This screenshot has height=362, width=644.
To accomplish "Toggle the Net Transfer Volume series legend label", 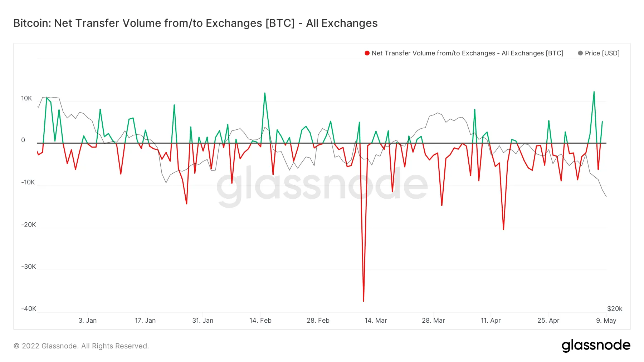I will pyautogui.click(x=467, y=53).
